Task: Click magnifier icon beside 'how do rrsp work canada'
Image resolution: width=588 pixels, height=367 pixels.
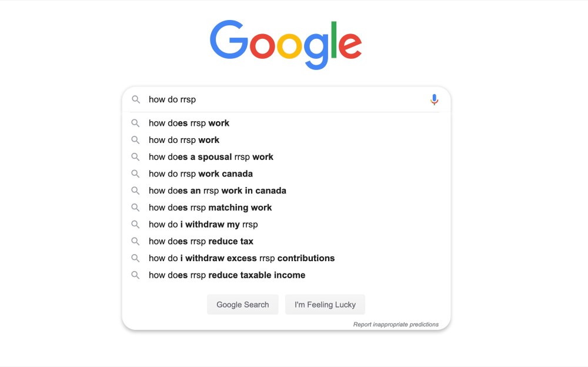Action: pyautogui.click(x=136, y=174)
